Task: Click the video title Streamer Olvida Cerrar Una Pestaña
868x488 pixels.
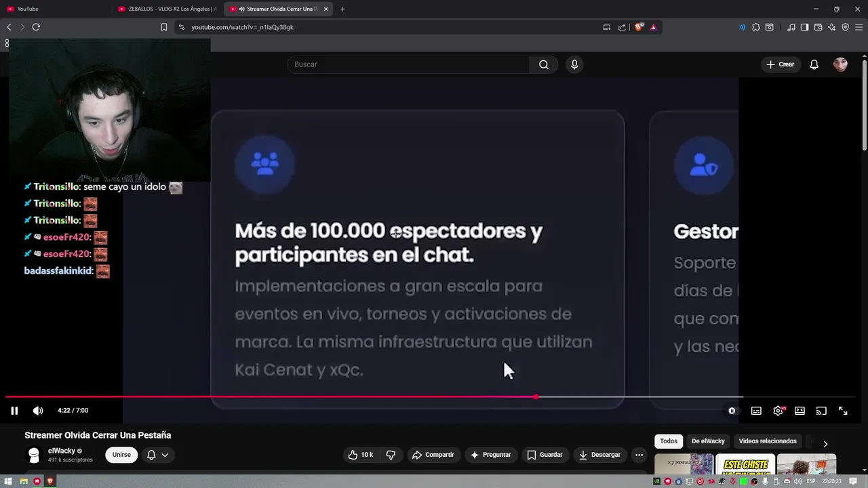Action: tap(98, 435)
